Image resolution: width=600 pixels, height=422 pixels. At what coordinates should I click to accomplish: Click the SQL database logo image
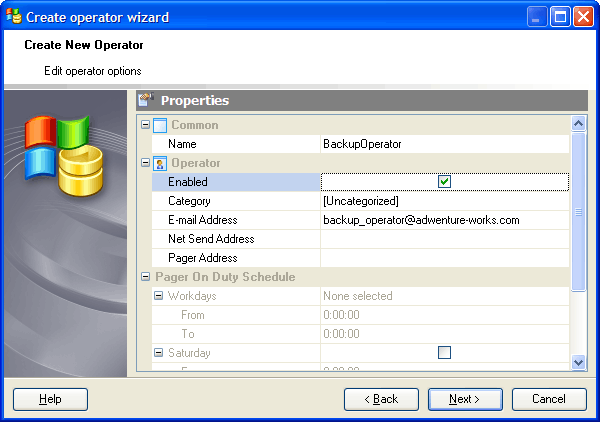pos(64,156)
